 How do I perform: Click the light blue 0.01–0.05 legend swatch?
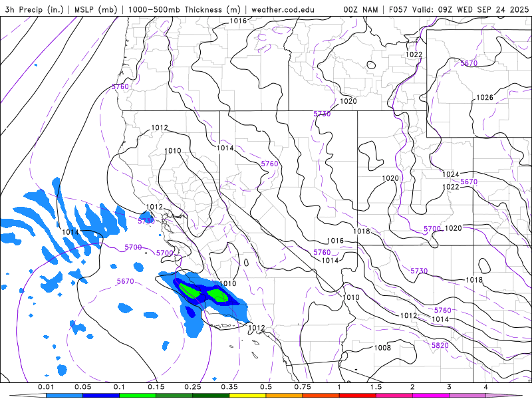pyautogui.click(x=64, y=396)
